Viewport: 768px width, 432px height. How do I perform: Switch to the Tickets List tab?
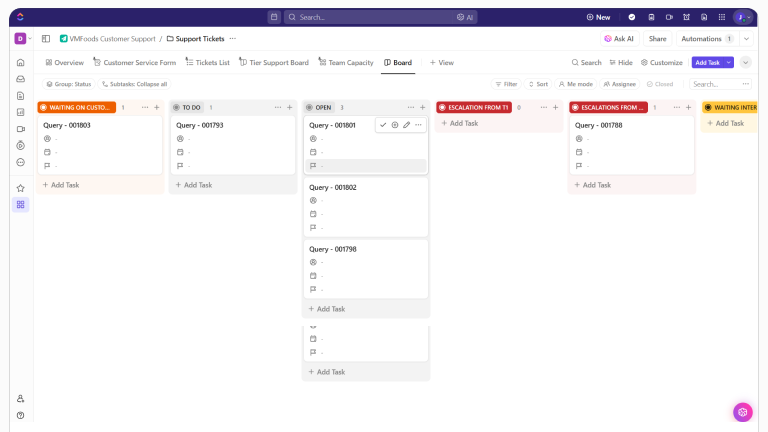pos(207,62)
